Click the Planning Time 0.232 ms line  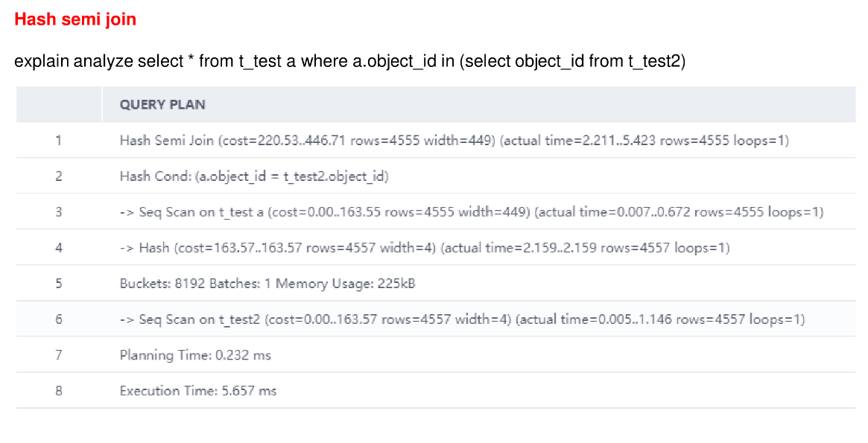pyautogui.click(x=195, y=355)
